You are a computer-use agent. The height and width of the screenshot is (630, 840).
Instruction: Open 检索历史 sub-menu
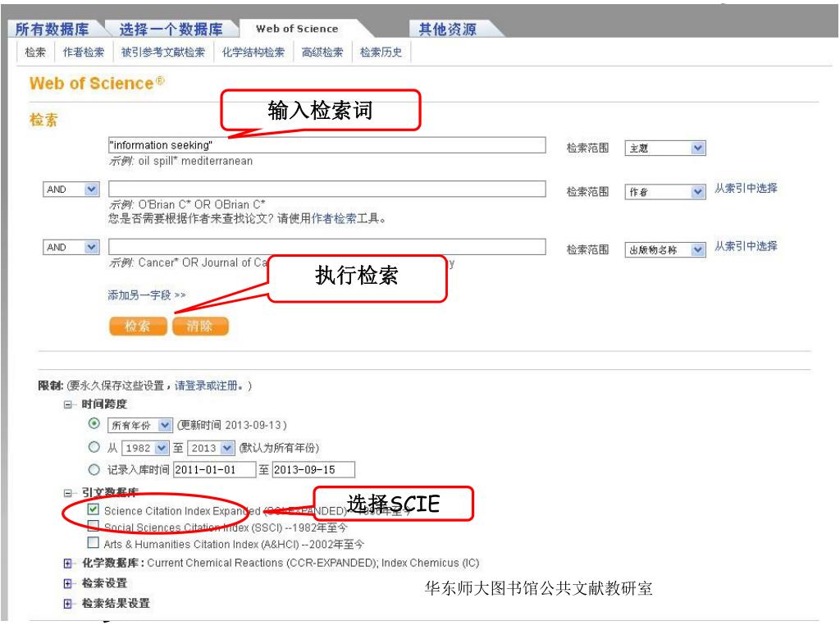coord(381,52)
